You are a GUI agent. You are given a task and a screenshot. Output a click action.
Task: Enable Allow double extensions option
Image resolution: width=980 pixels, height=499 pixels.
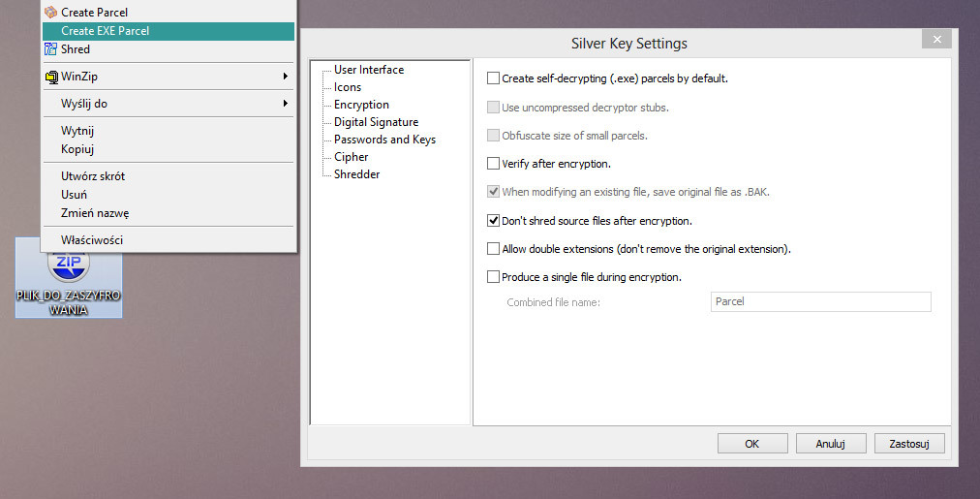(x=493, y=248)
